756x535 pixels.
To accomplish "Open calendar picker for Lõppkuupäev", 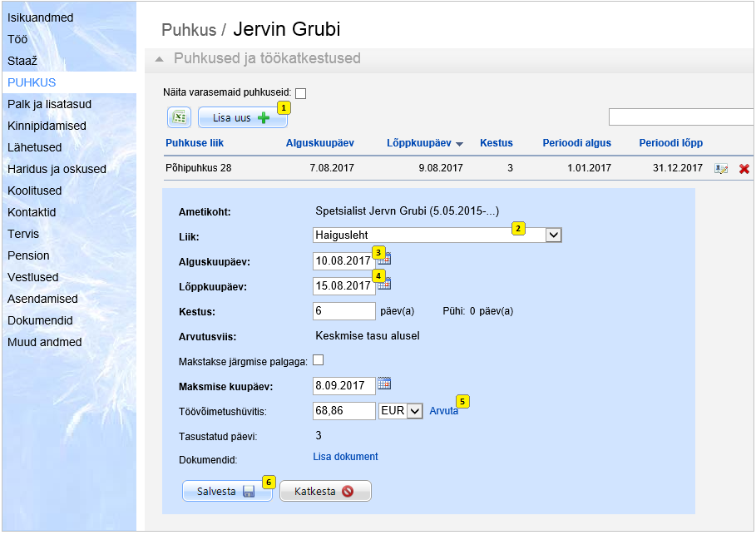I will coord(383,284).
